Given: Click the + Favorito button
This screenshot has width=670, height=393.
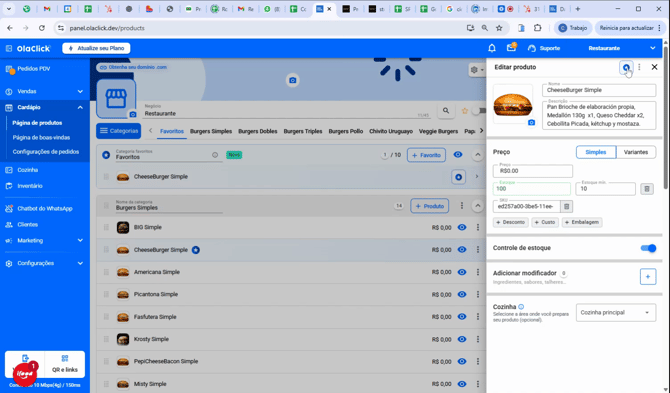Looking at the screenshot, I should pyautogui.click(x=426, y=155).
